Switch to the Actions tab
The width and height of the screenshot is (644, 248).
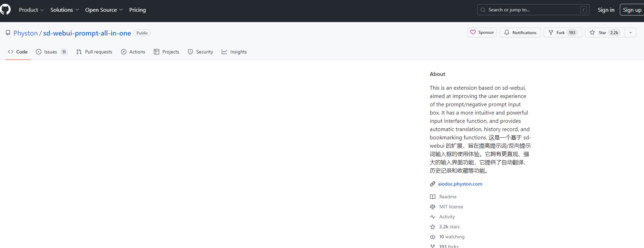click(133, 52)
